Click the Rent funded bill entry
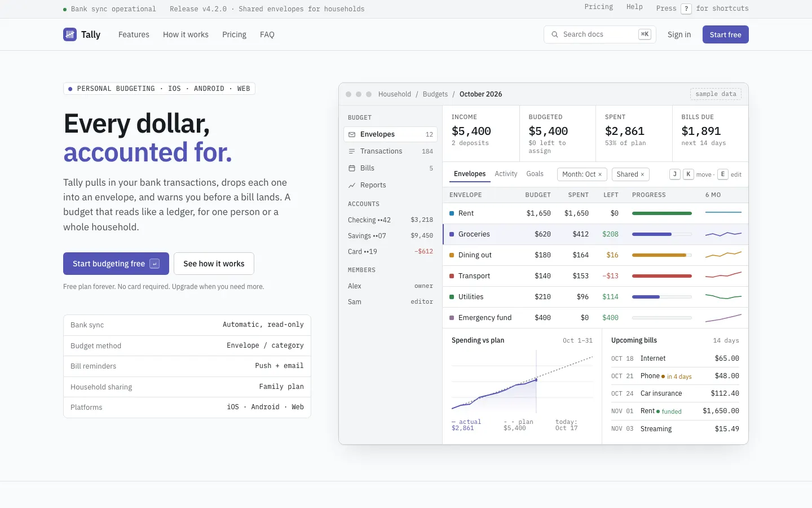 675,411
